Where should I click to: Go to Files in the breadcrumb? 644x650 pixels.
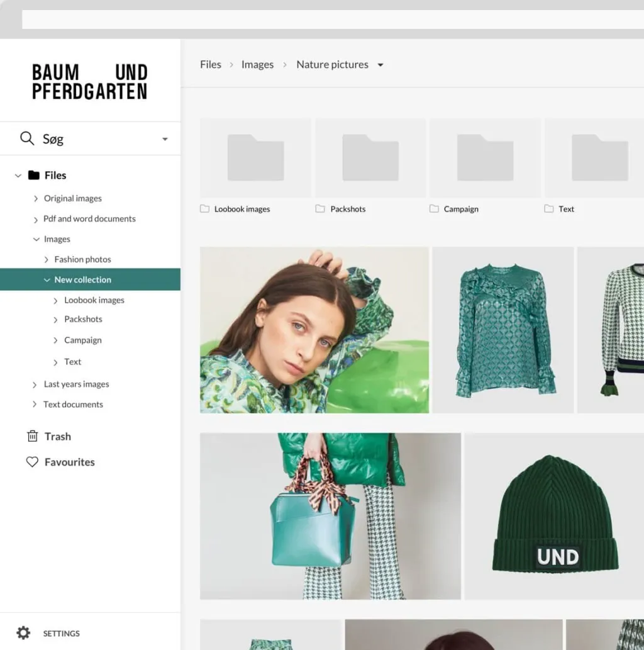click(211, 64)
